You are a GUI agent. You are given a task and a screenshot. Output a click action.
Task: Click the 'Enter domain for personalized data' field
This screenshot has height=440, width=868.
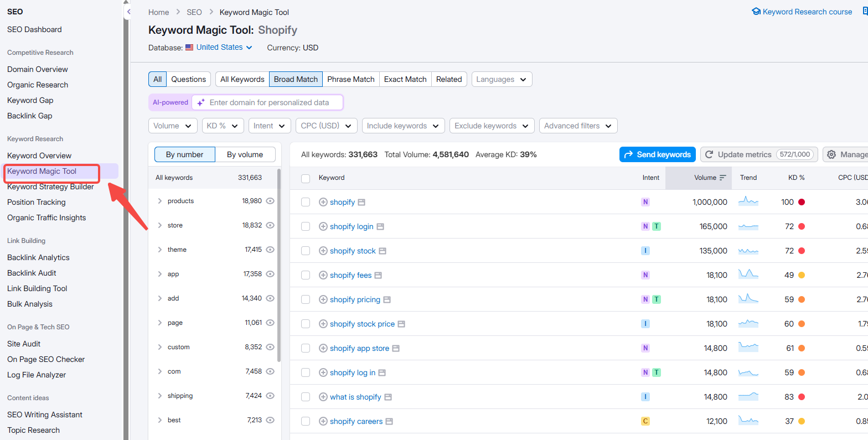(268, 102)
